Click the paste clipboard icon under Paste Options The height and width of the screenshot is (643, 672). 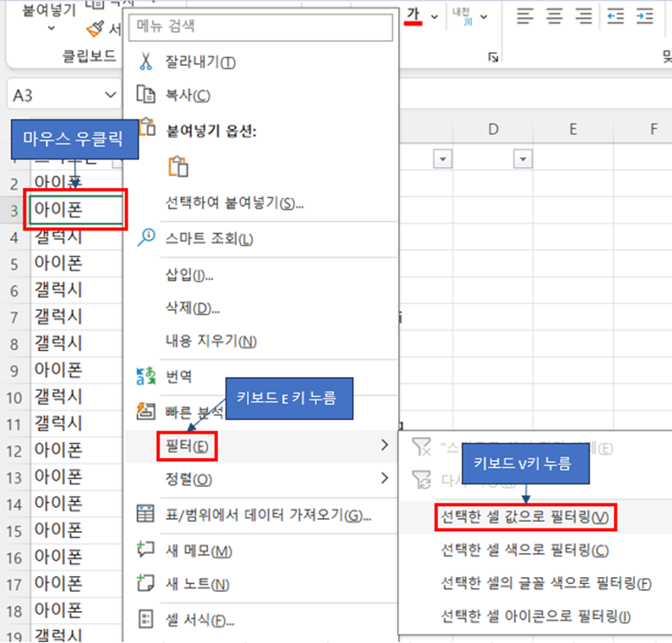pos(178,166)
